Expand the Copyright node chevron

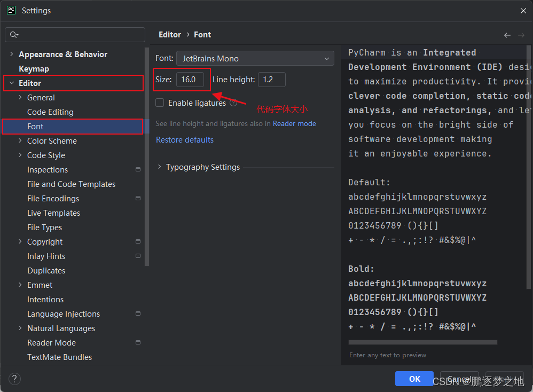[x=20, y=241]
